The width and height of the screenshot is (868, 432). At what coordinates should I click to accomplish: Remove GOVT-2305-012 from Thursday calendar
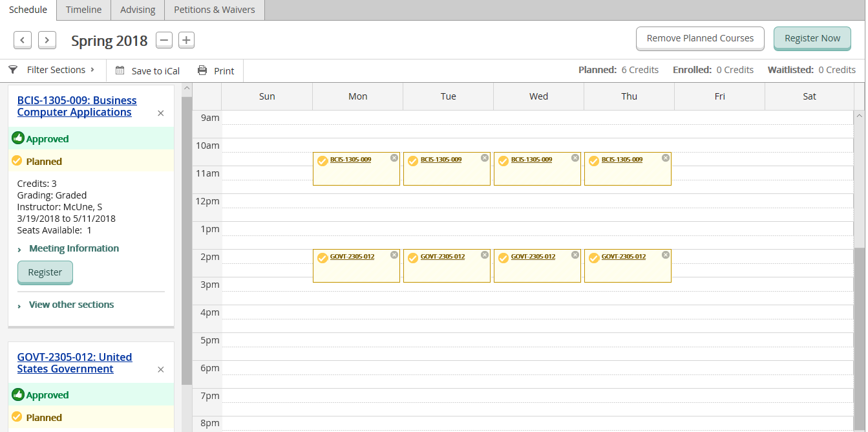tap(666, 255)
